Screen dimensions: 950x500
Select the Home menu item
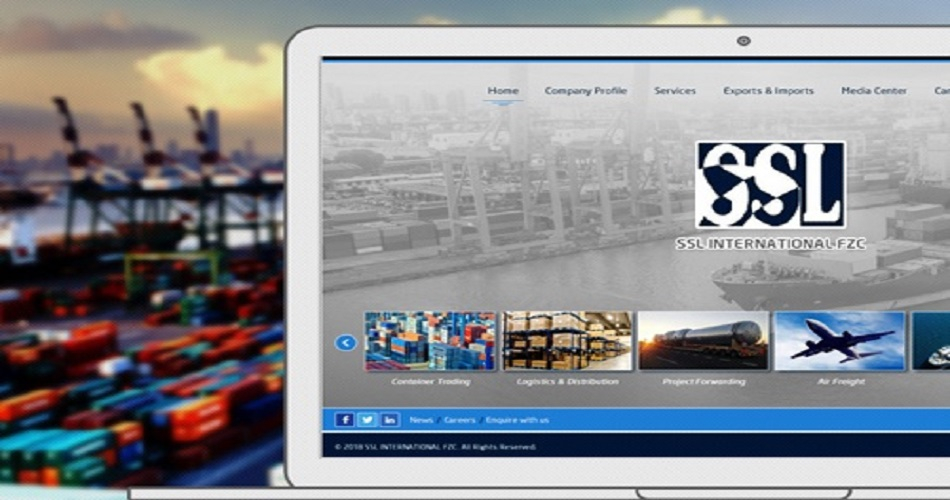click(503, 91)
